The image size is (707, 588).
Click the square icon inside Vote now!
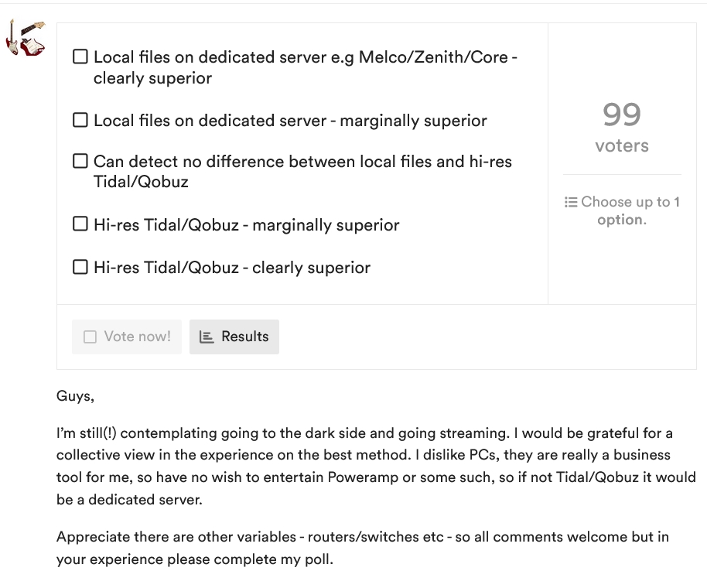point(90,337)
